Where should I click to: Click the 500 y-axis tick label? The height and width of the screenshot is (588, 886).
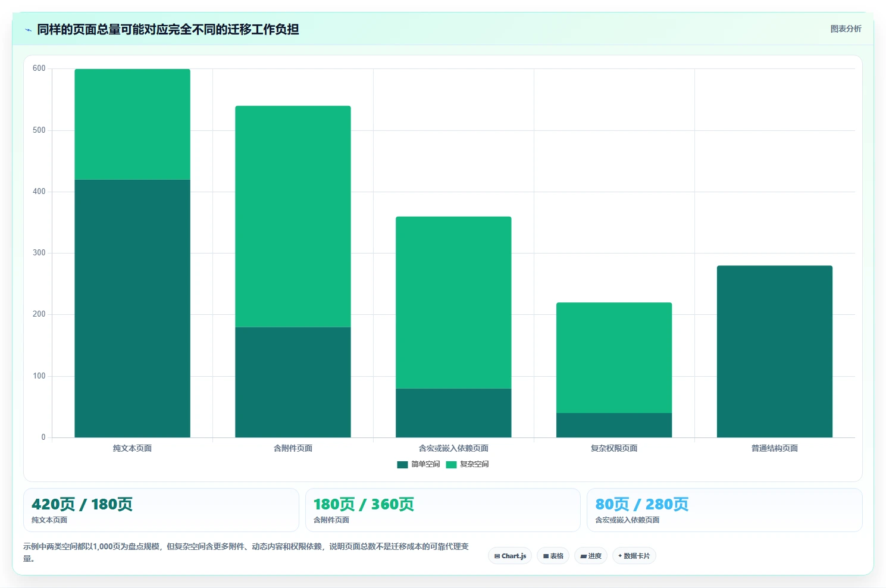pyautogui.click(x=39, y=130)
